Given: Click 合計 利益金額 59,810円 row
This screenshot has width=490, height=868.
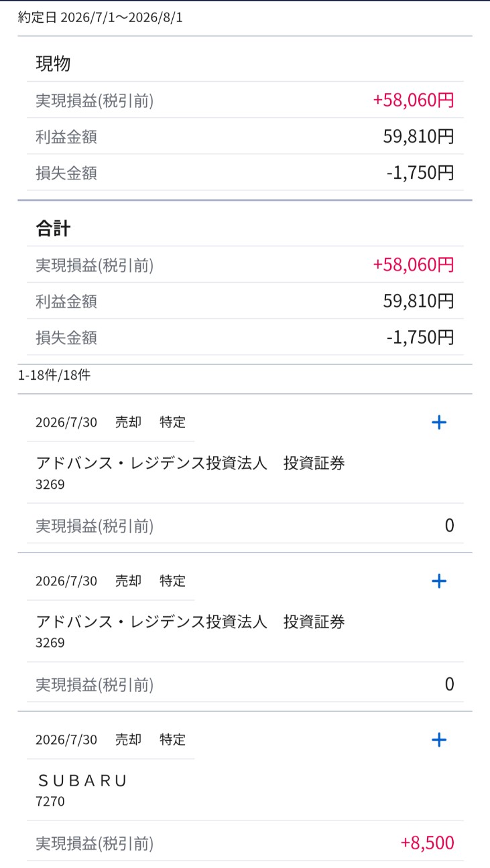Looking at the screenshot, I should 245,301.
